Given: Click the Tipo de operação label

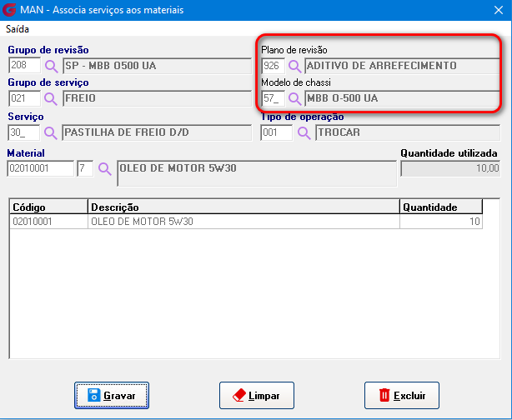Looking at the screenshot, I should tap(303, 117).
